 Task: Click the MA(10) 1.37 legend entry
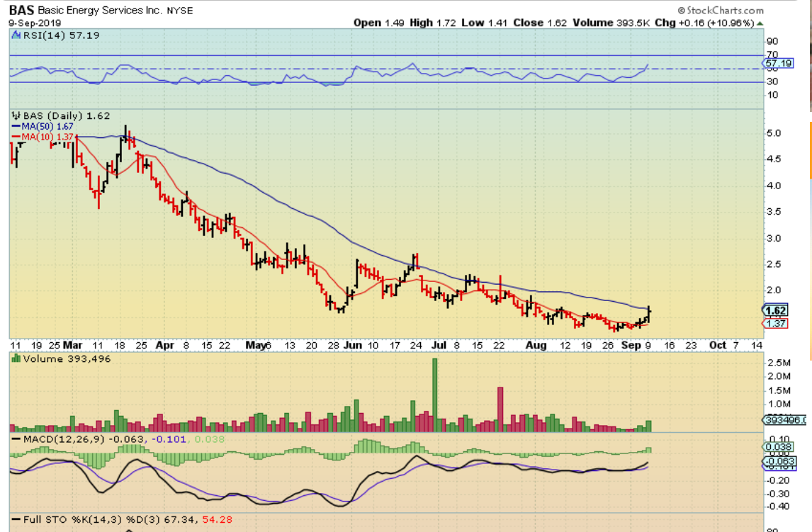[43, 137]
